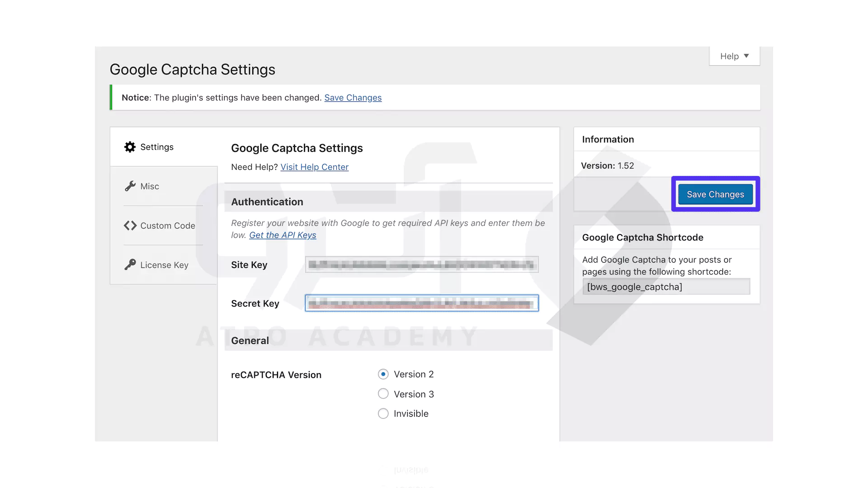
Task: Click into the Secret Key field
Action: [x=422, y=303]
